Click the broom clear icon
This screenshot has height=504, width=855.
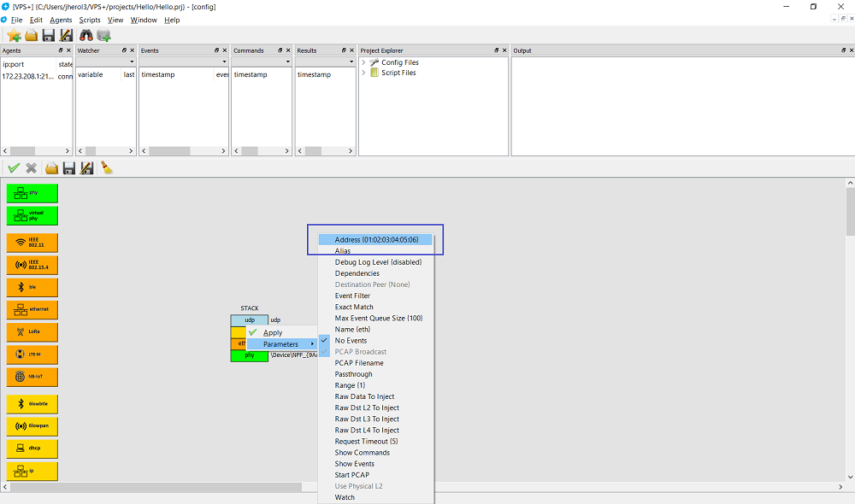107,168
